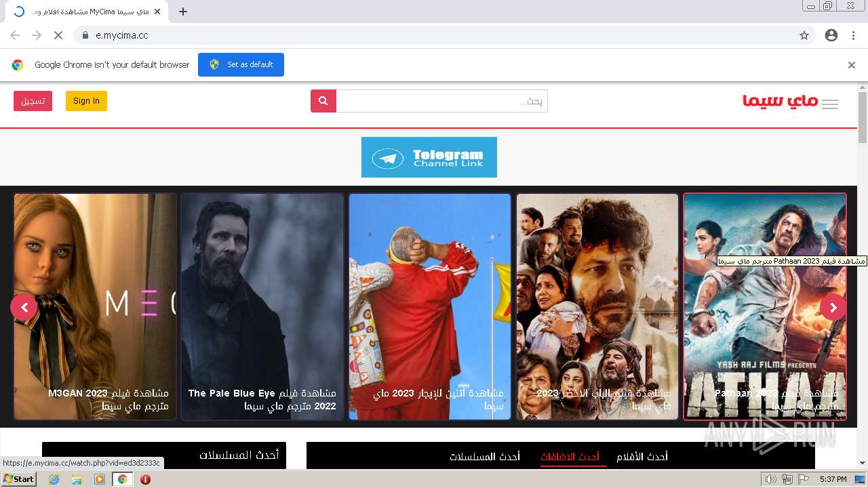
Task: Open media player icon in taskbar
Action: coord(100,479)
